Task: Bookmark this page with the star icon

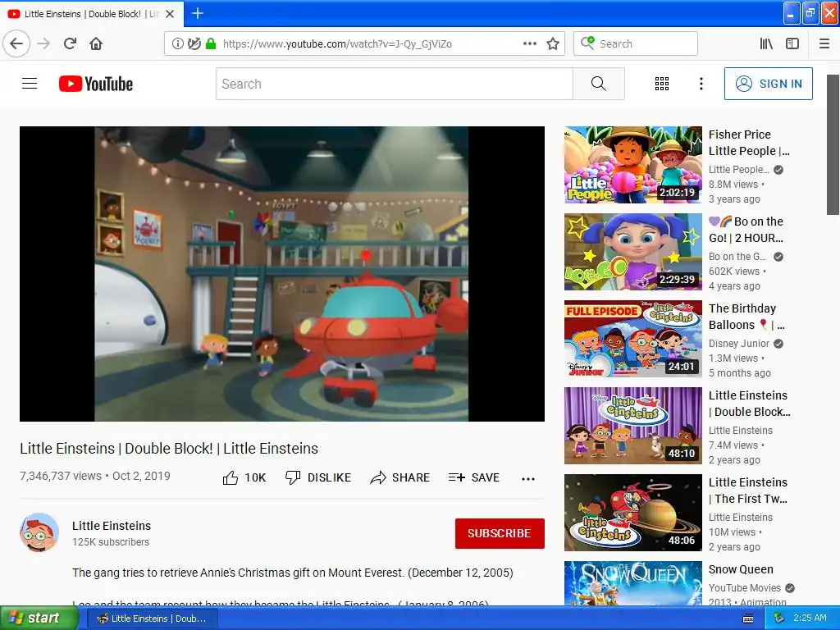Action: point(553,43)
